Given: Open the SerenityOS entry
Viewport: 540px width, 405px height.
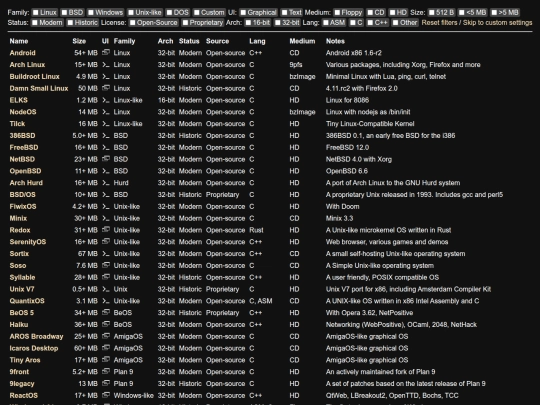Looking at the screenshot, I should tap(28, 242).
